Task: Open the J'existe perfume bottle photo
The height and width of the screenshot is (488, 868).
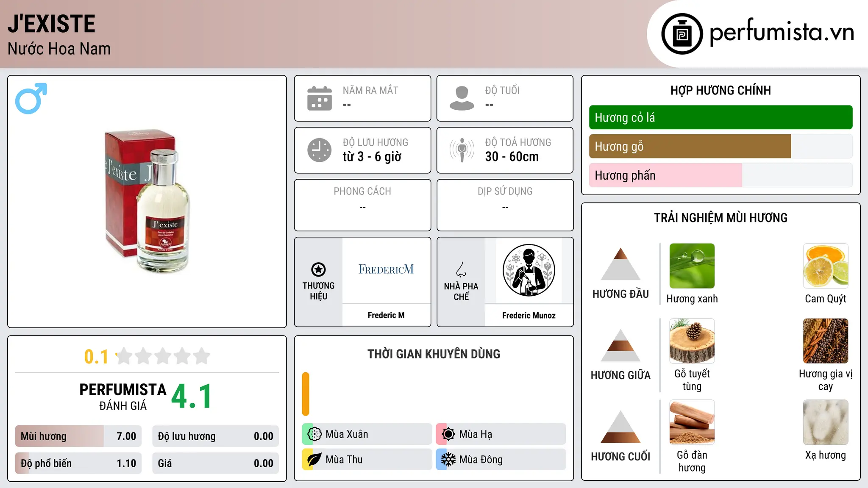Action: 147,201
